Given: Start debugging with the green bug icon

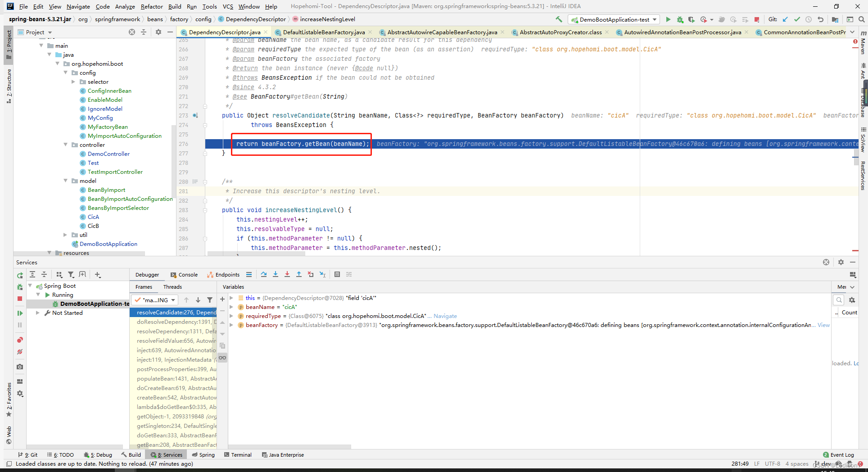Looking at the screenshot, I should pyautogui.click(x=680, y=19).
